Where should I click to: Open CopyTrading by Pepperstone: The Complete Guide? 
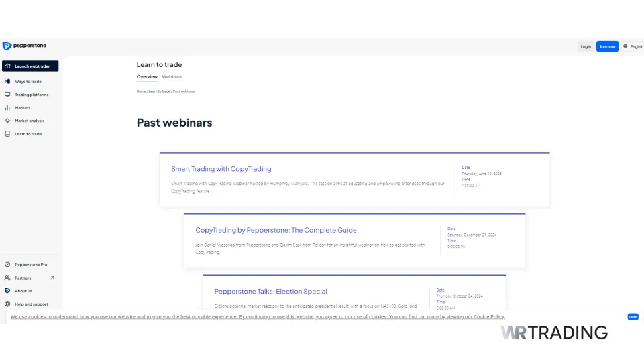tap(276, 230)
